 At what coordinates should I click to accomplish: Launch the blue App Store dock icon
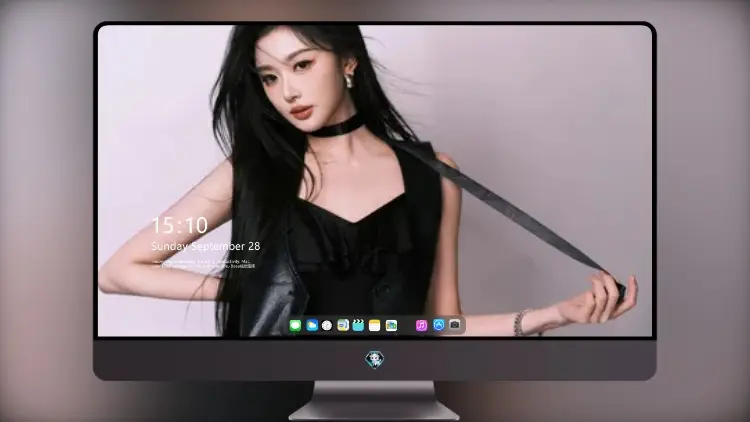coord(439,325)
